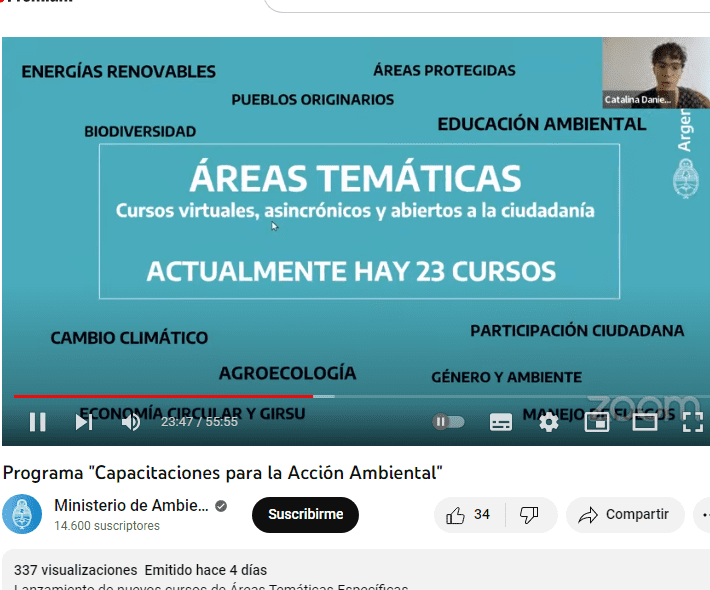Switch to miniplayer mode

(597, 422)
